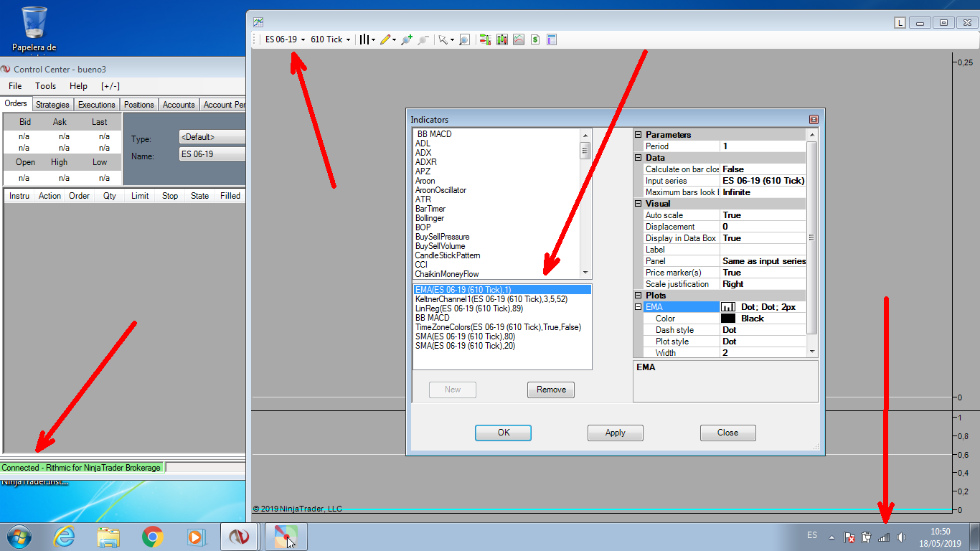Viewport: 980px width, 551px height.
Task: Open the Recycle Bin desktop icon
Action: [x=34, y=29]
